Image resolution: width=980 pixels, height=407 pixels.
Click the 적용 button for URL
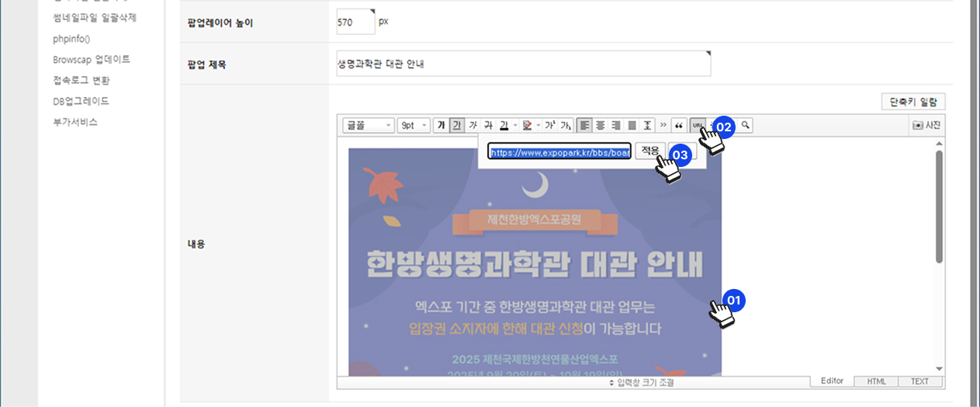coord(649,151)
